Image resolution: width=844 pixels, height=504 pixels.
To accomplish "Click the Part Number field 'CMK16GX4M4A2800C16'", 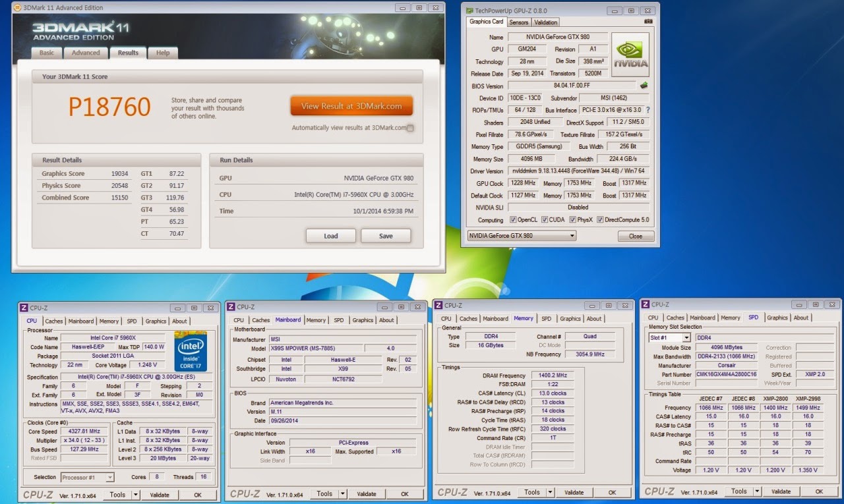I will [727, 374].
